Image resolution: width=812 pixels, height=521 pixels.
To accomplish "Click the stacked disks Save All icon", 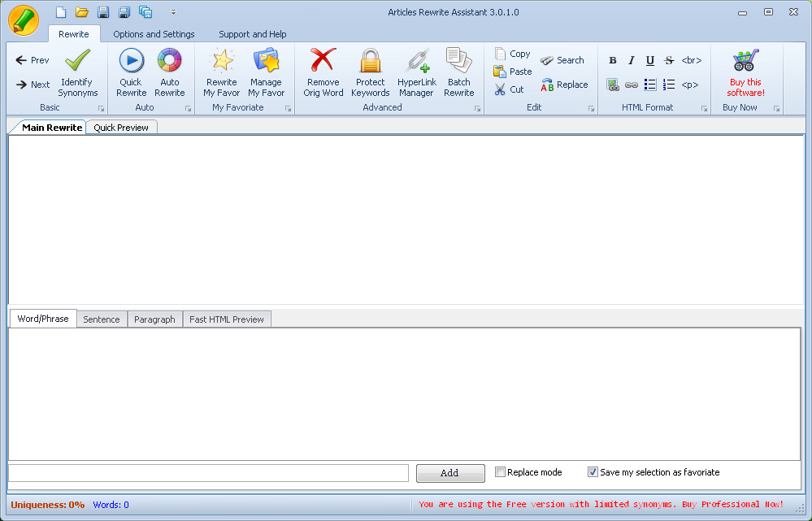I will click(x=145, y=12).
